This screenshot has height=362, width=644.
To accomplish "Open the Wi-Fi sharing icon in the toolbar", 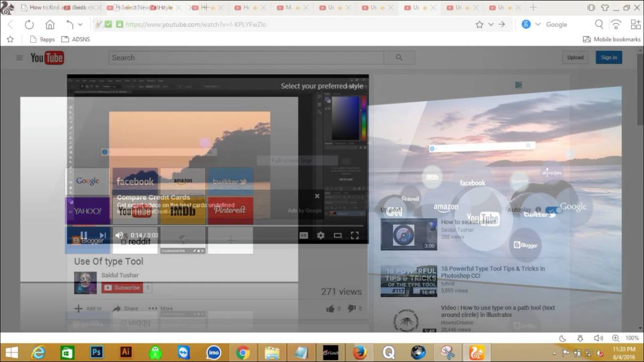I will pos(616,24).
